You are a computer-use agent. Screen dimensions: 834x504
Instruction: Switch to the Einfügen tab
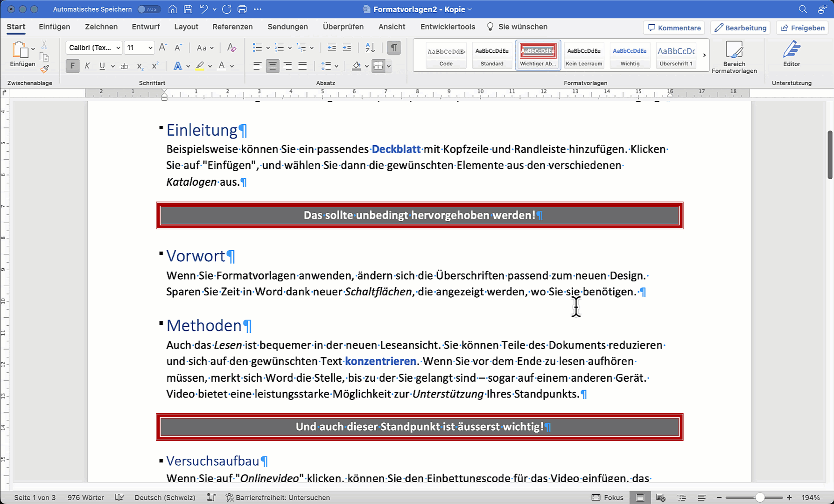click(x=54, y=27)
